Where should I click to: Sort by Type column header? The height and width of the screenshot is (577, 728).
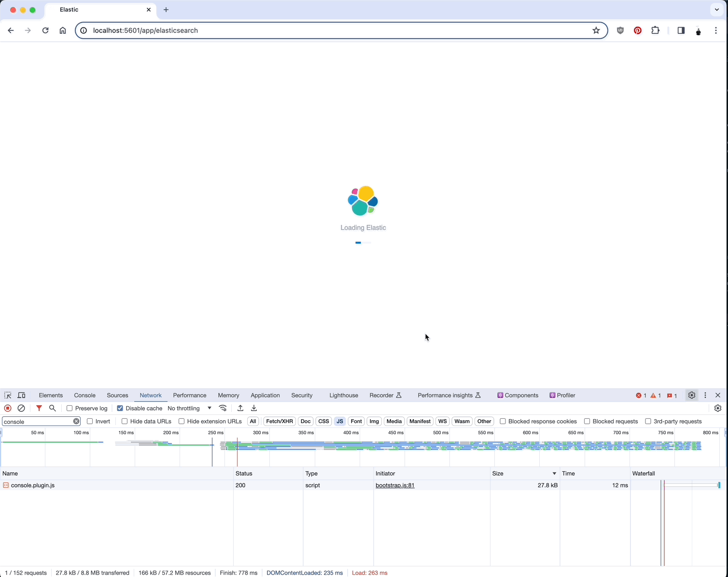(x=338, y=473)
